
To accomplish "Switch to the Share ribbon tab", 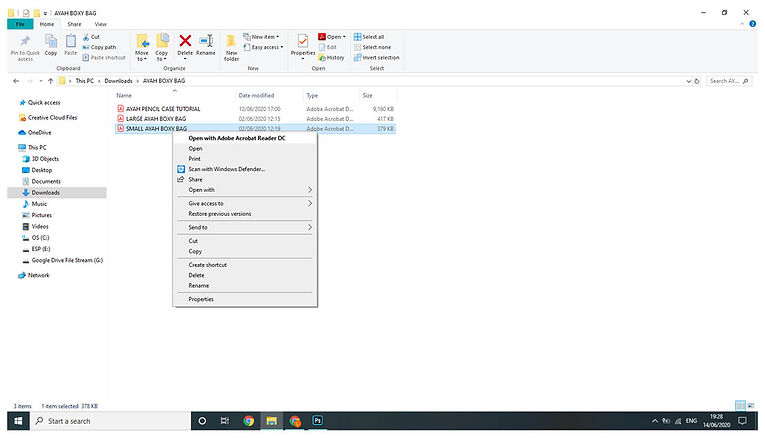I will [74, 24].
